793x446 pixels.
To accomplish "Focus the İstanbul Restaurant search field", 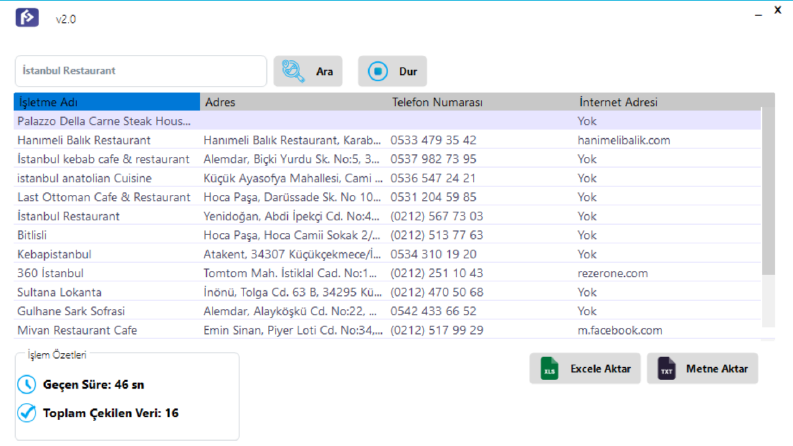I will [141, 71].
